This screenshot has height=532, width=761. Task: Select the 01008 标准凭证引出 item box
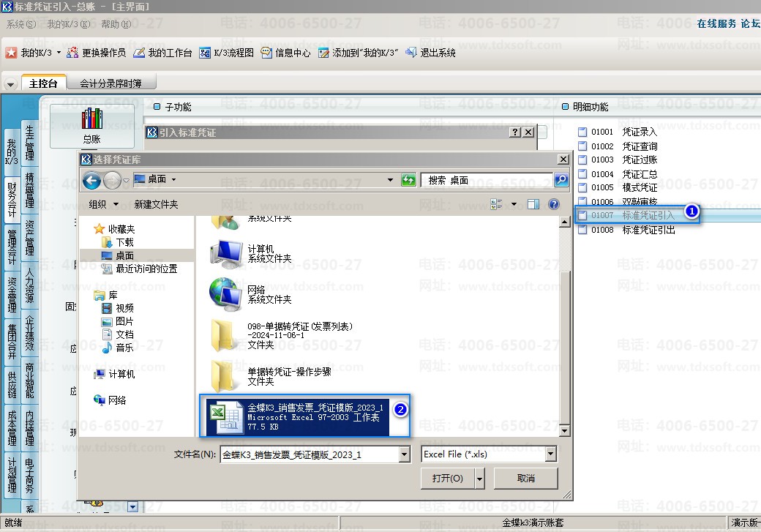[x=582, y=230]
